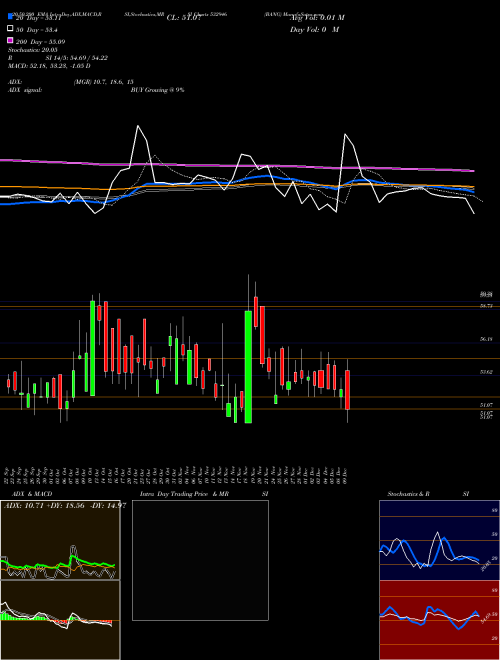Click the 'ADX signal:' label
This screenshot has width=500, height=660.
25,90
